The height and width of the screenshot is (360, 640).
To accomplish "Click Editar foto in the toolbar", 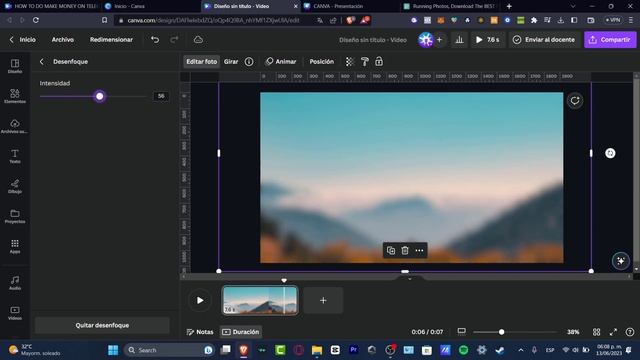I will pyautogui.click(x=202, y=62).
